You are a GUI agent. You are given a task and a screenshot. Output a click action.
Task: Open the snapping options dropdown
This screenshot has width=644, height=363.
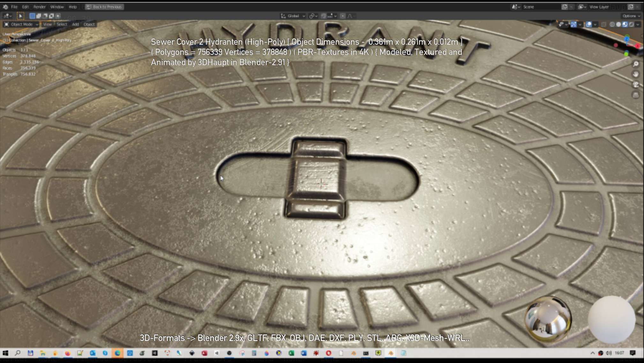coord(332,16)
